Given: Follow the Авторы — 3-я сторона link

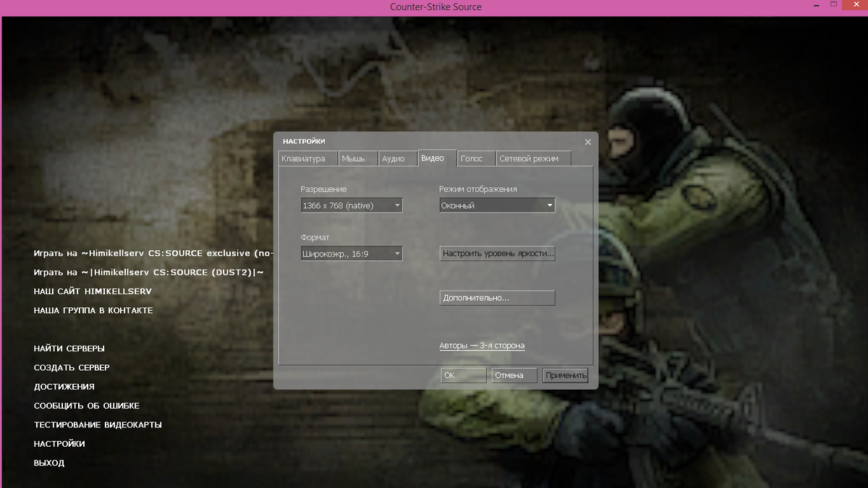Looking at the screenshot, I should 482,346.
